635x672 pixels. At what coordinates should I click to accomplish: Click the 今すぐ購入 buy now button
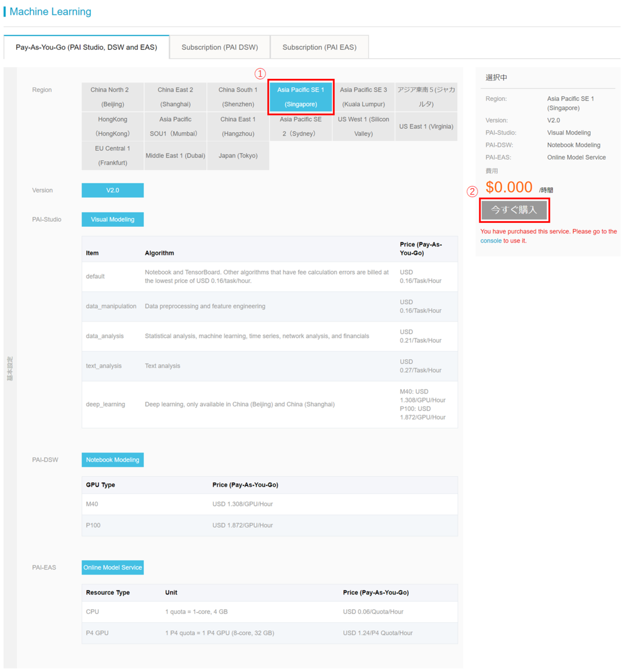tap(514, 210)
